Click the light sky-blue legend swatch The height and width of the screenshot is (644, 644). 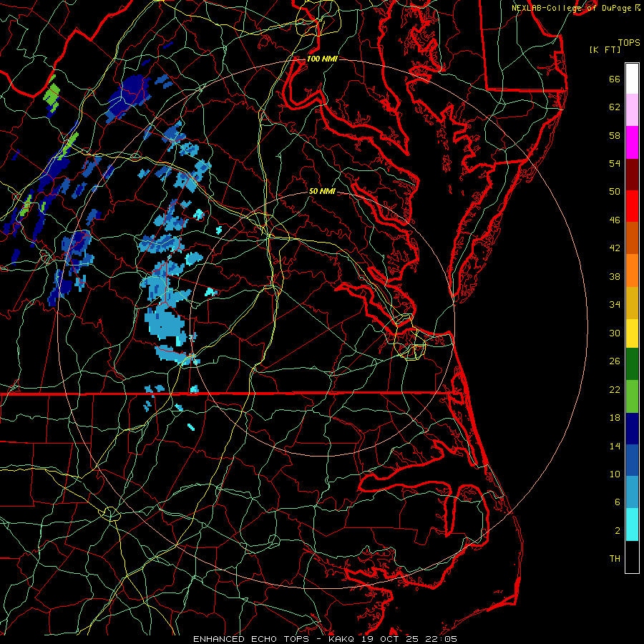tap(632, 492)
